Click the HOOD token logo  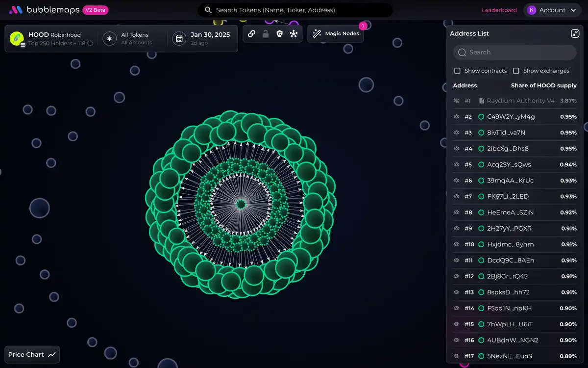[x=17, y=38]
